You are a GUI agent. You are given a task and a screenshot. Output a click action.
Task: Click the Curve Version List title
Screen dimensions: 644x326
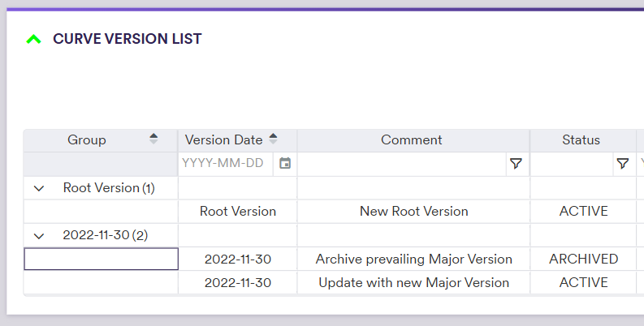coord(128,39)
